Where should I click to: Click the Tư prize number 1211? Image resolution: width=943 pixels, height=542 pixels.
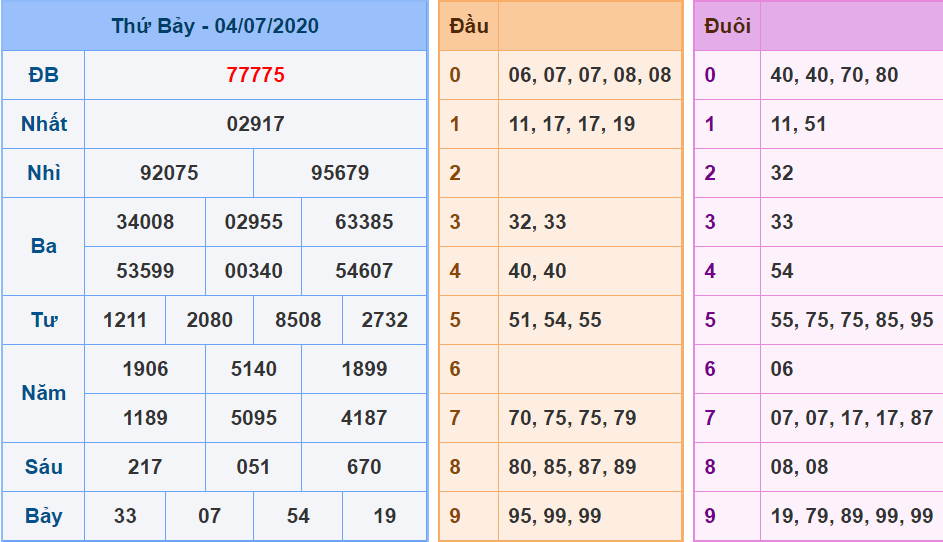tap(125, 320)
